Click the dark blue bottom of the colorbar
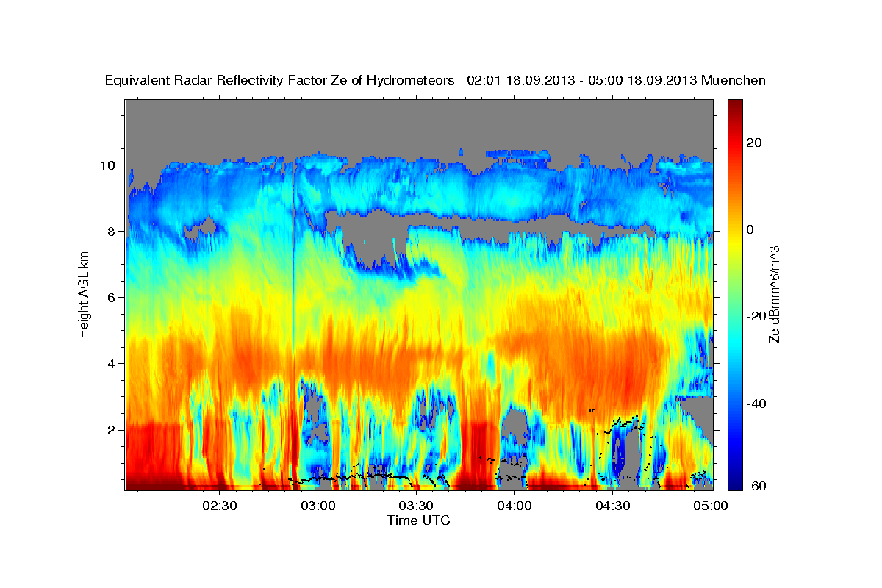This screenshot has width=882, height=588. tap(734, 484)
